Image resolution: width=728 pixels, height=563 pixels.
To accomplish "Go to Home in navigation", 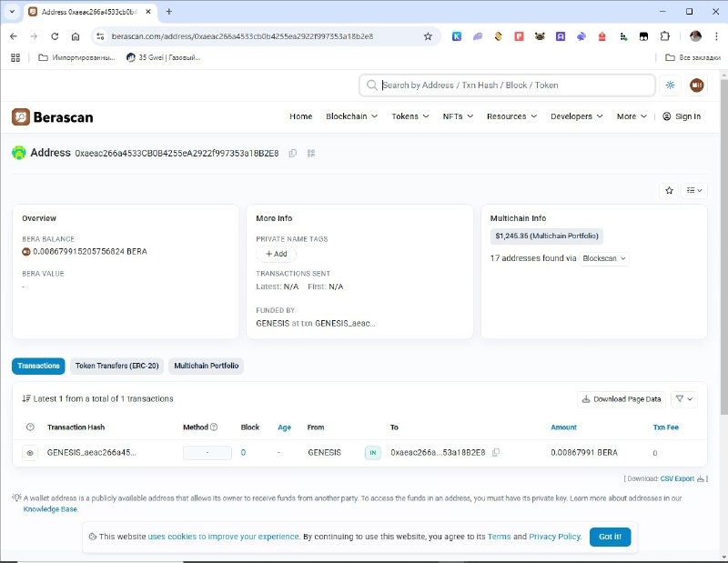I will [301, 116].
